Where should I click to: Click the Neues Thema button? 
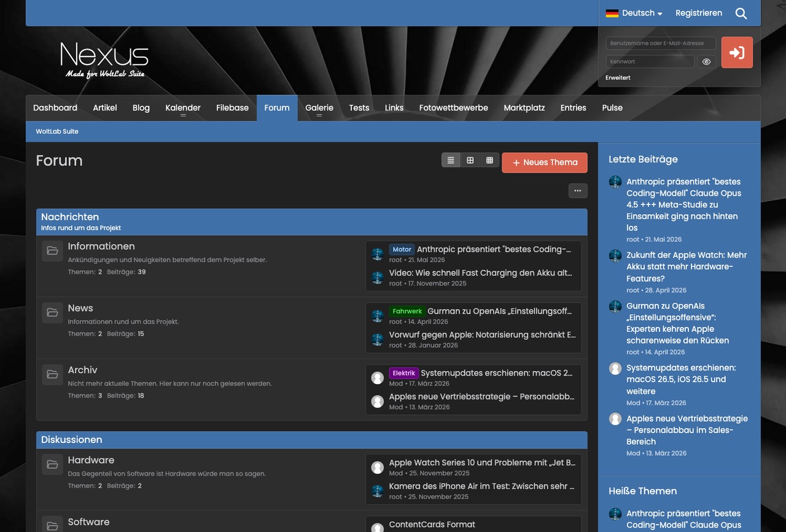click(x=545, y=163)
